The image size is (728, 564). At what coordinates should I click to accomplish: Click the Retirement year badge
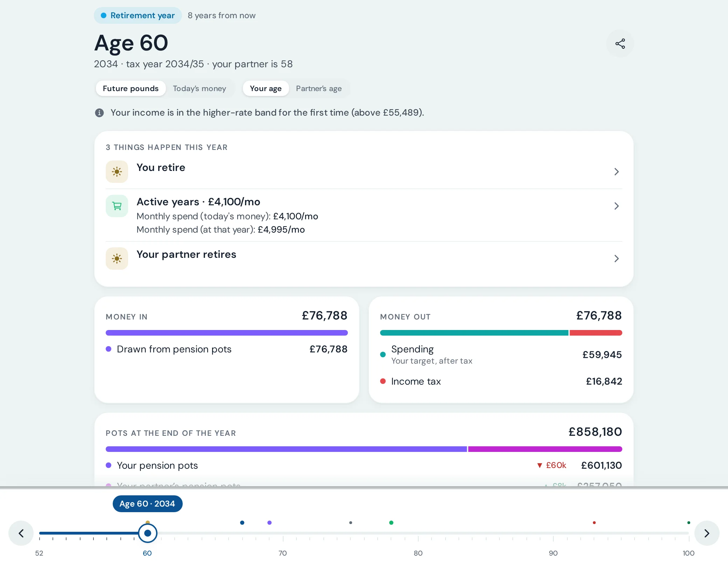[x=138, y=15]
